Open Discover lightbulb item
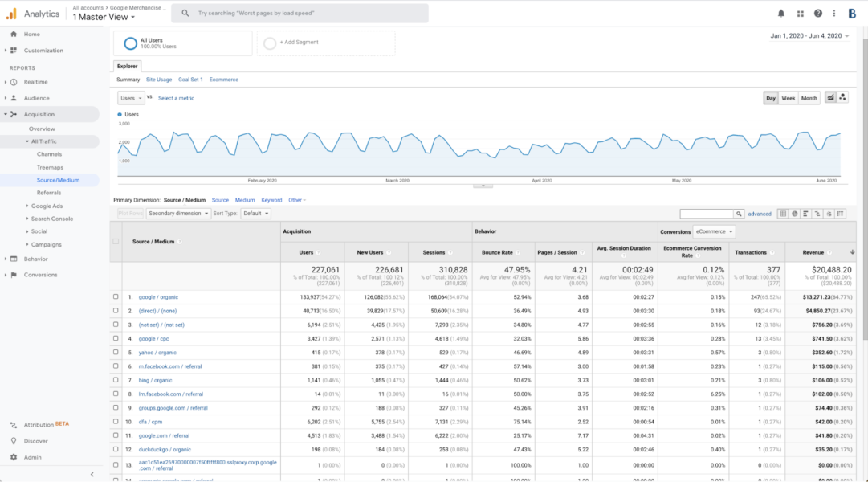This screenshot has width=868, height=482. coord(35,441)
